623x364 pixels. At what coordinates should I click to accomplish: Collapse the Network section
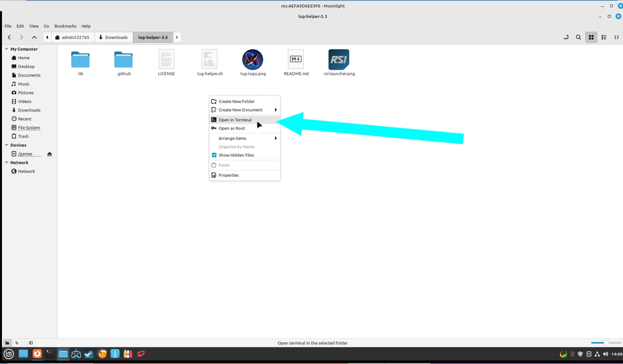(7, 163)
